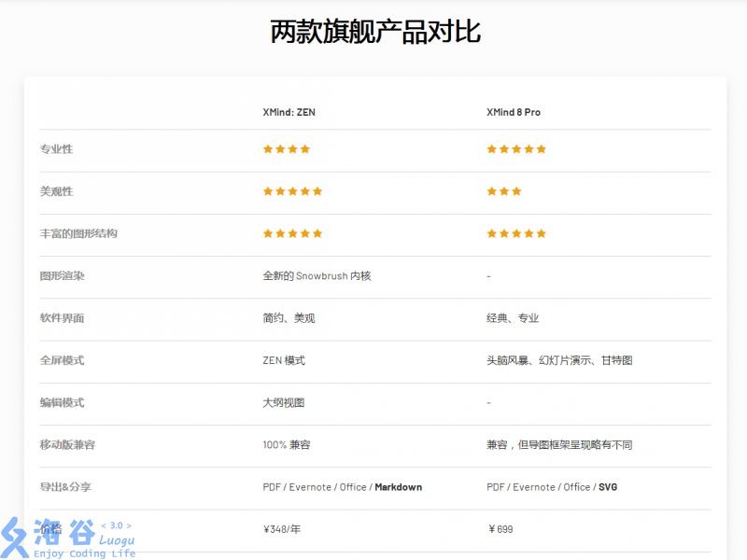This screenshot has height=560, width=747.
Task: Click the cell ZEN 模式
Action: 284,360
